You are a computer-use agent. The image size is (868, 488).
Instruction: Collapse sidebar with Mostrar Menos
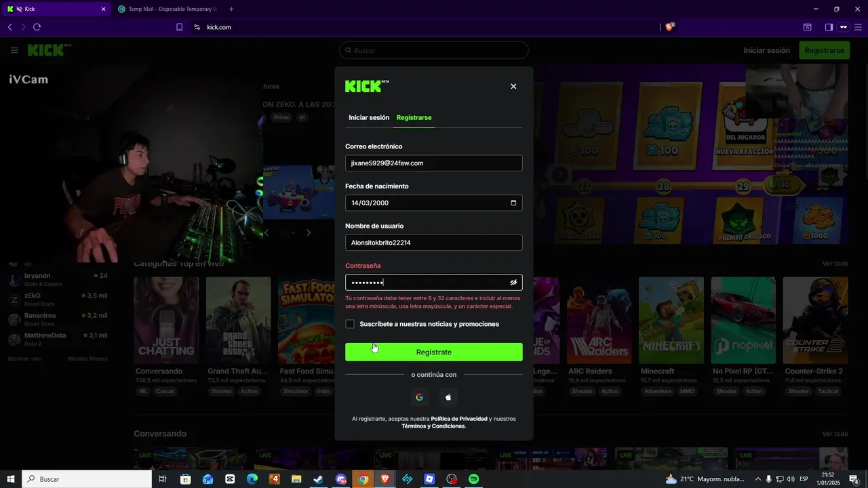tap(87, 359)
